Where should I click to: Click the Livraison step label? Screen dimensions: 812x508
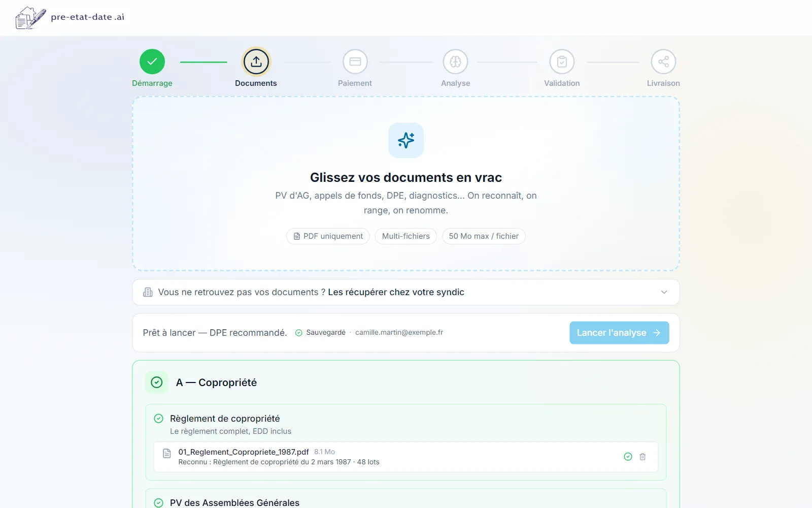(x=663, y=83)
